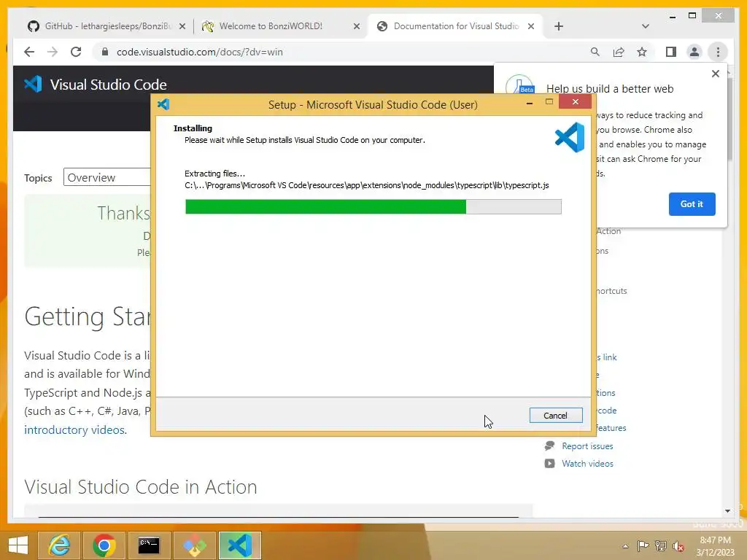
Task: Open the Chrome side panel icon
Action: [671, 52]
